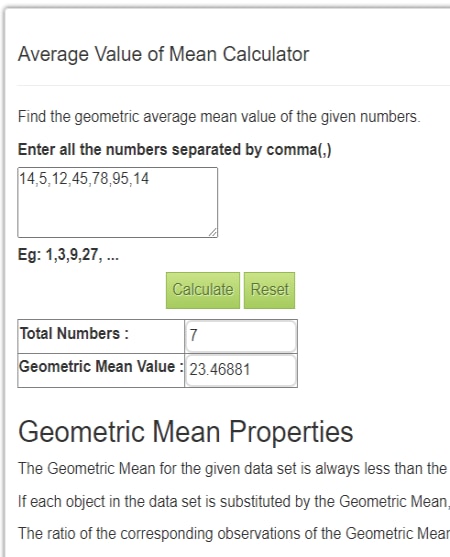
Task: Click the 'Geometric Mean Value :' table label
Action: [101, 367]
